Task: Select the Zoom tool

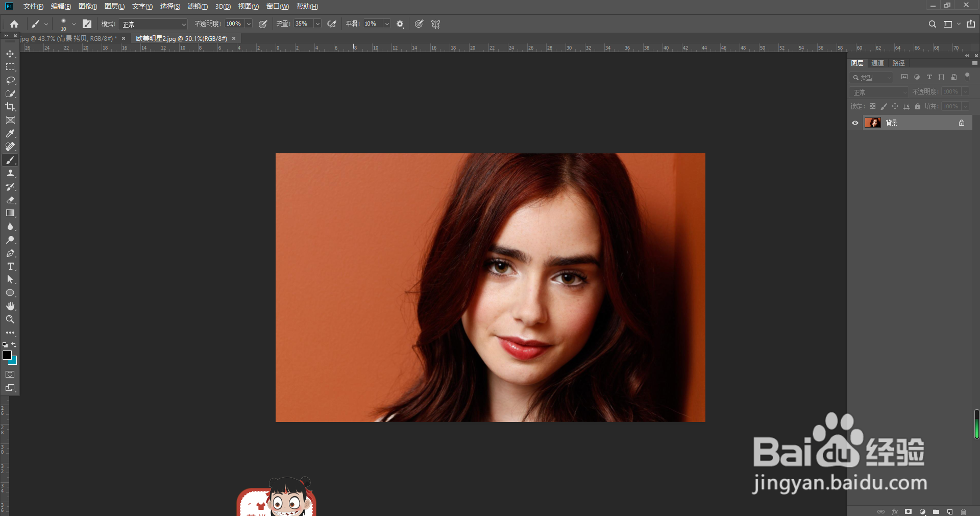Action: [10, 319]
